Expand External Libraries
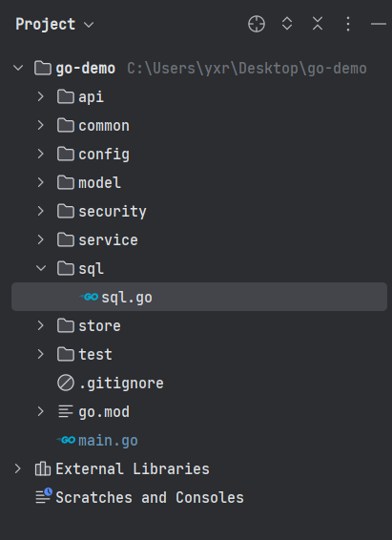The image size is (392, 540). (17, 468)
